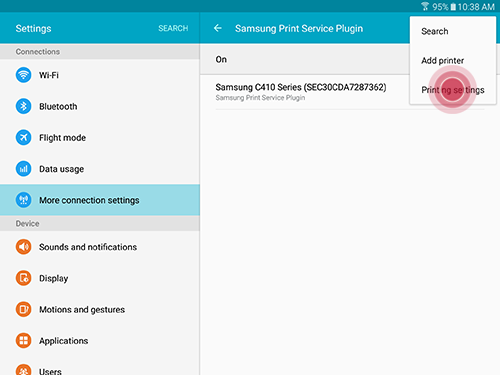Tap the Settings title in left header
This screenshot has width=500, height=375.
33,29
